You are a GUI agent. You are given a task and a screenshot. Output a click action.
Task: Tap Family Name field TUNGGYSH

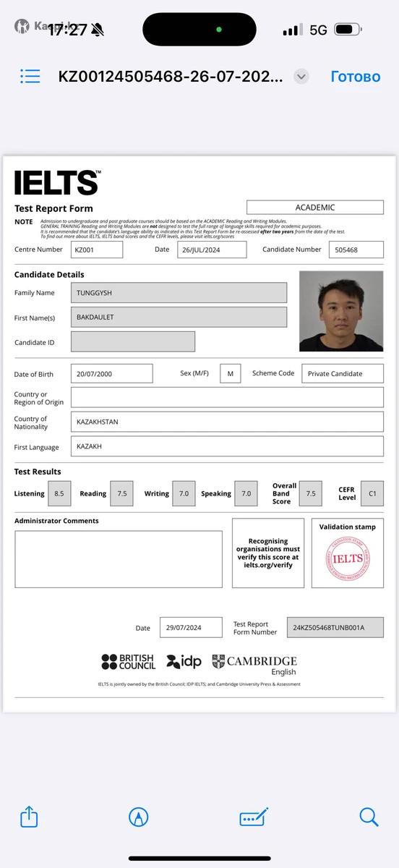179,292
